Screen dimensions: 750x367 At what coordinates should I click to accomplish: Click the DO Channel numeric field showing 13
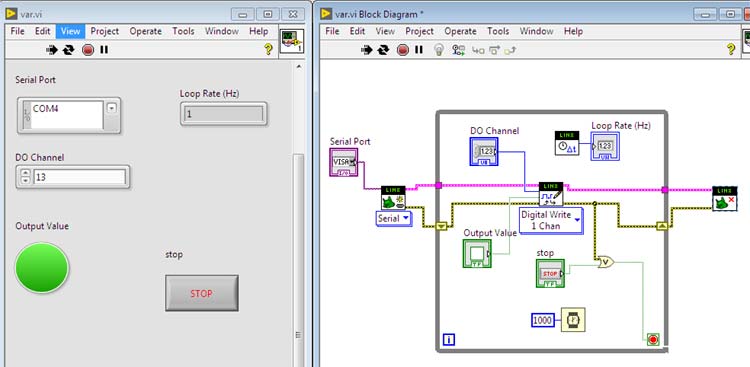coord(79,177)
